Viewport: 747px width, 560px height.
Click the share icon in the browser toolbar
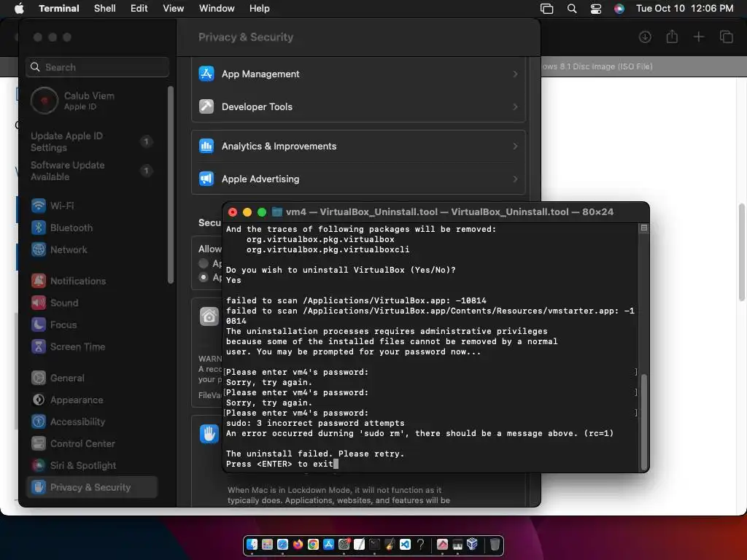[672, 36]
